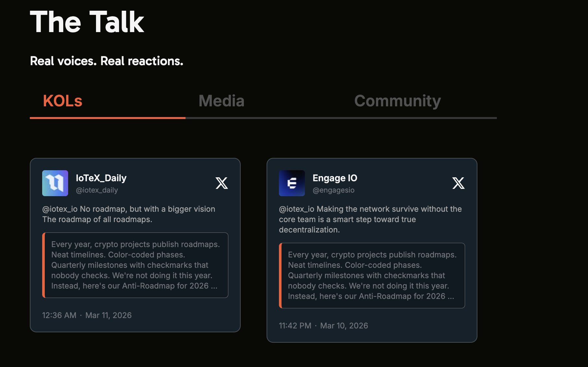
Task: Click the 12:36 AM Mar 11 timestamp
Action: pyautogui.click(x=87, y=315)
